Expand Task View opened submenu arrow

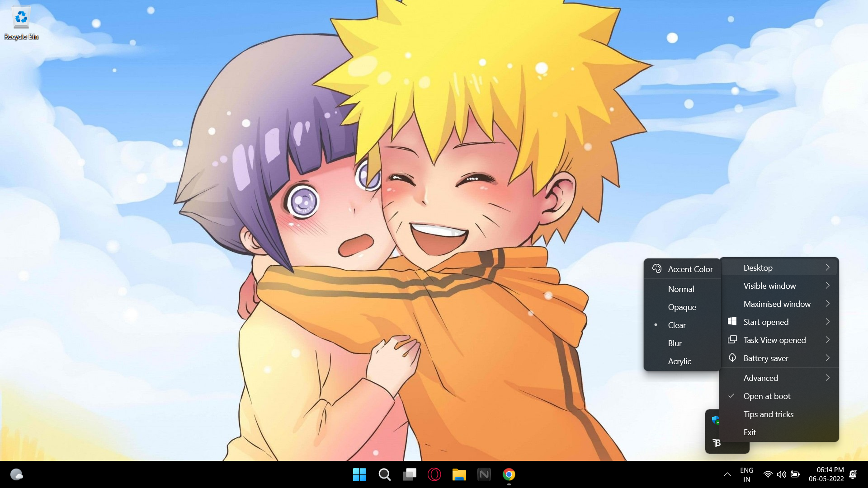pos(827,340)
